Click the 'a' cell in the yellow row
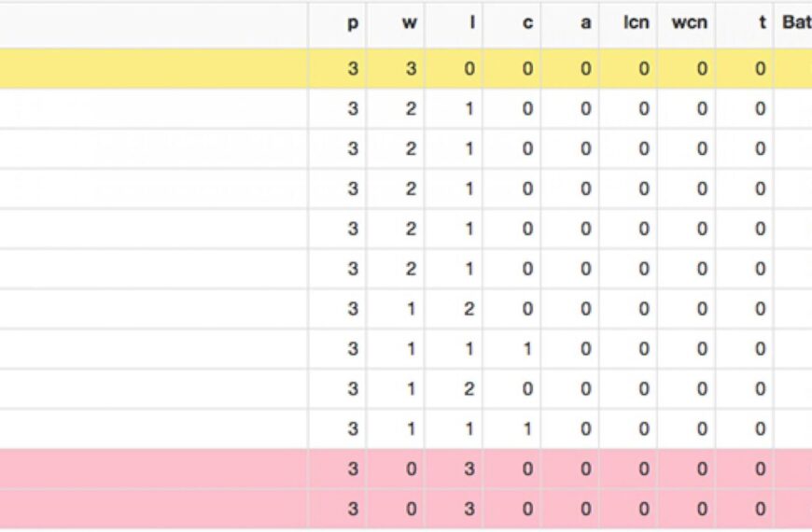 (x=585, y=68)
